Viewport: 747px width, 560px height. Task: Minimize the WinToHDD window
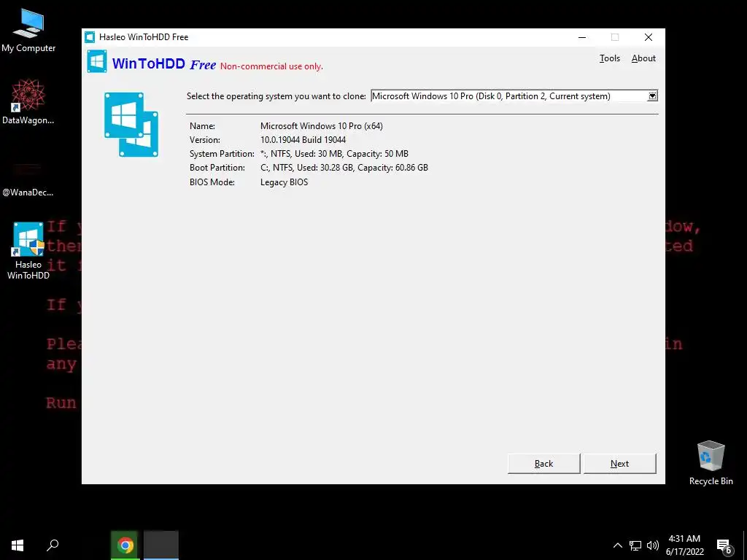[x=582, y=37]
